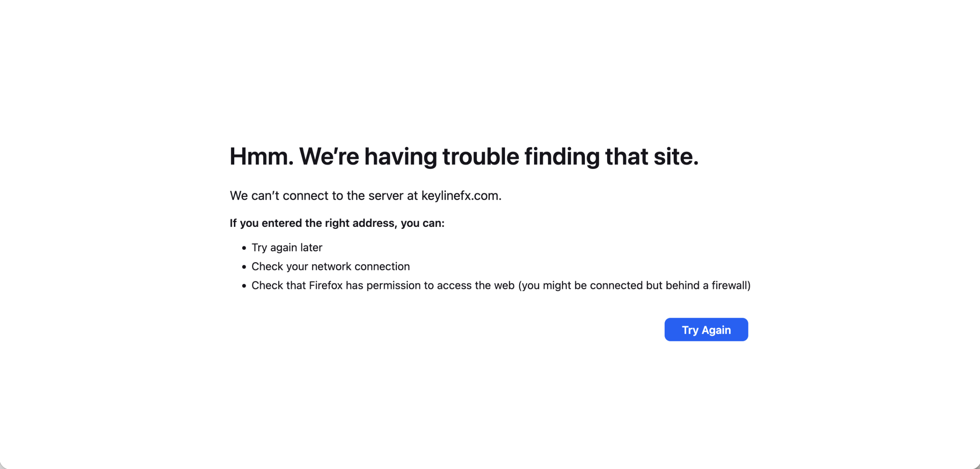
Task: Click bullet dot before "Check that Firefox"
Action: (x=244, y=286)
